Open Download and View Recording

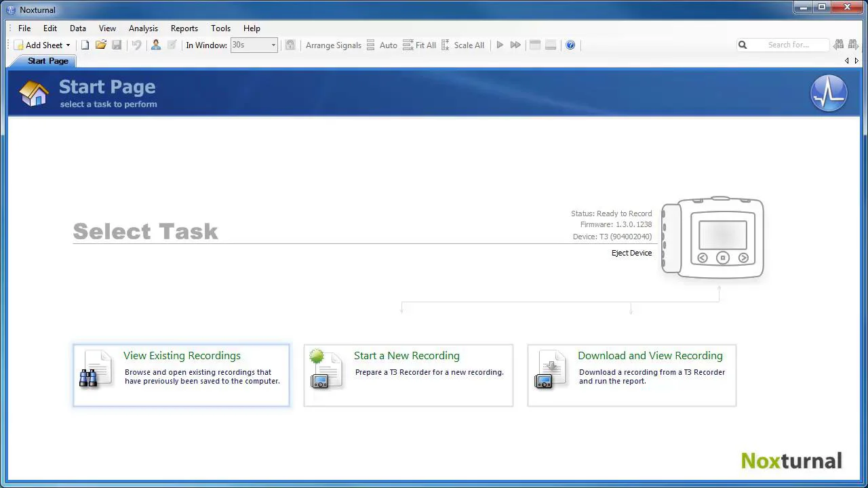point(632,375)
